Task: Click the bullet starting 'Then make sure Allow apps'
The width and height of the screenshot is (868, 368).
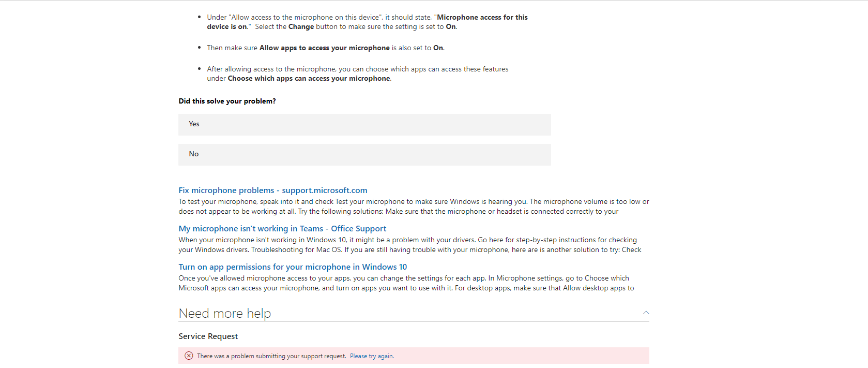Action: [x=326, y=48]
